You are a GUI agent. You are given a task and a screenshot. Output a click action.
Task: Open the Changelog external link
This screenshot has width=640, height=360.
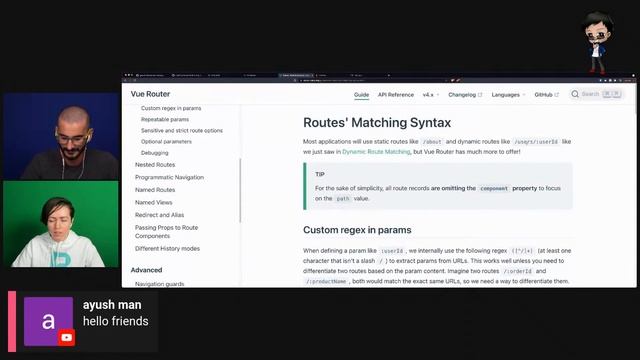coord(465,95)
